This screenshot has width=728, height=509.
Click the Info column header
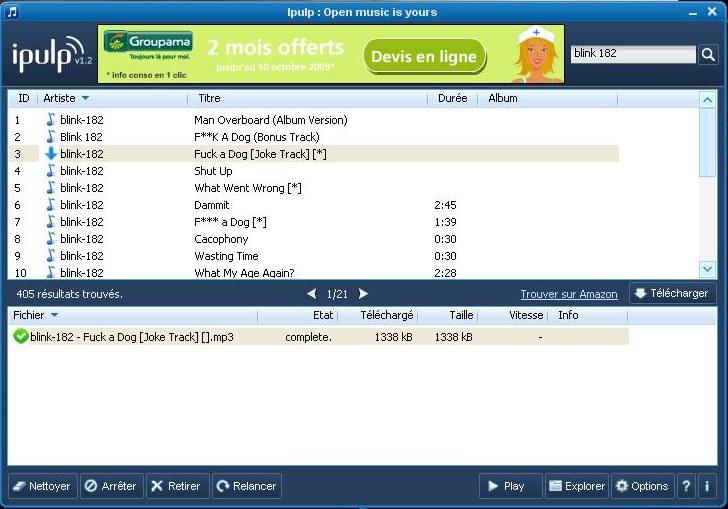point(587,315)
